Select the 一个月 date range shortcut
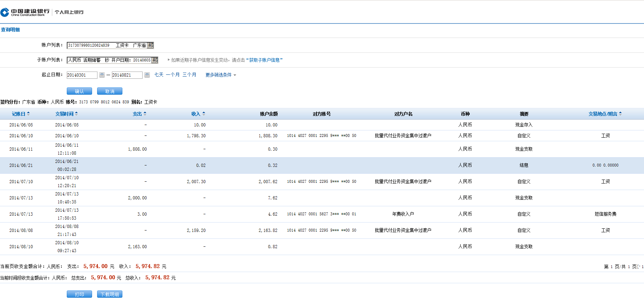The height and width of the screenshot is (306, 644). click(x=173, y=75)
